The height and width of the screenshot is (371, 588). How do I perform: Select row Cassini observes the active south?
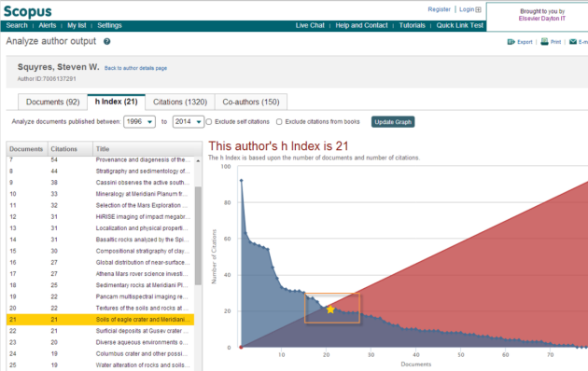tap(101, 183)
